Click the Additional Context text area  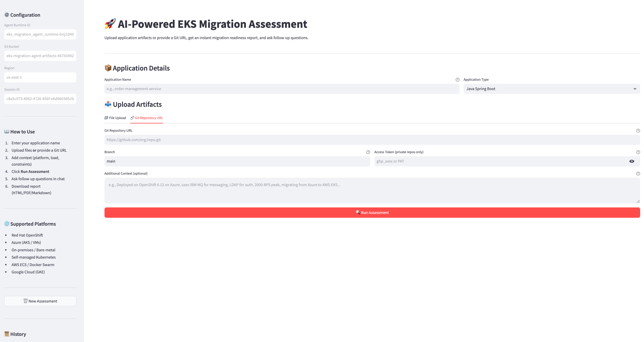[x=372, y=191]
